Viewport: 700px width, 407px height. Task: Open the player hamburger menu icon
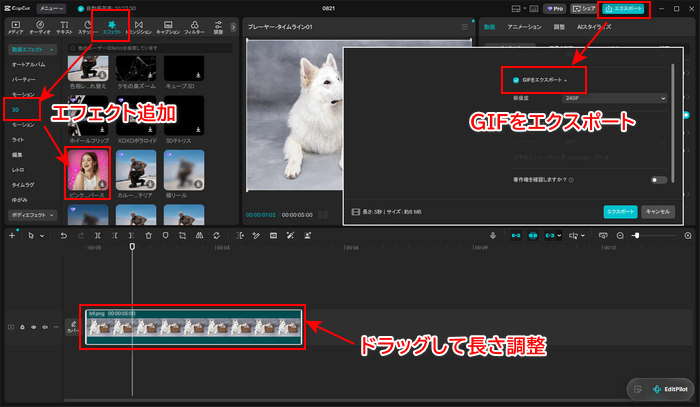click(x=465, y=27)
